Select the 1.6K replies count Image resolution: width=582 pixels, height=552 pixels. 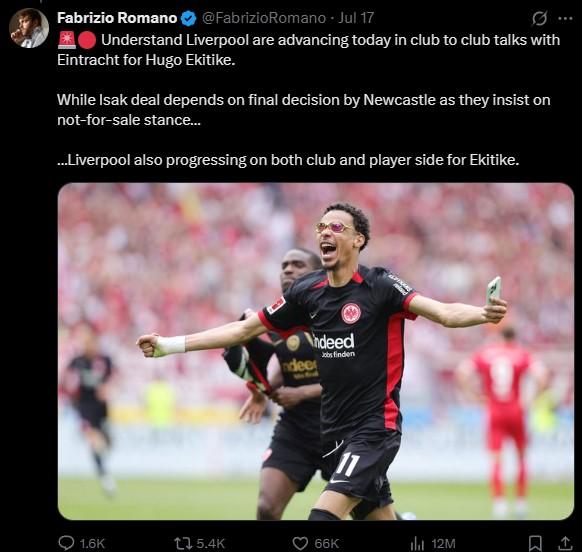coord(92,544)
